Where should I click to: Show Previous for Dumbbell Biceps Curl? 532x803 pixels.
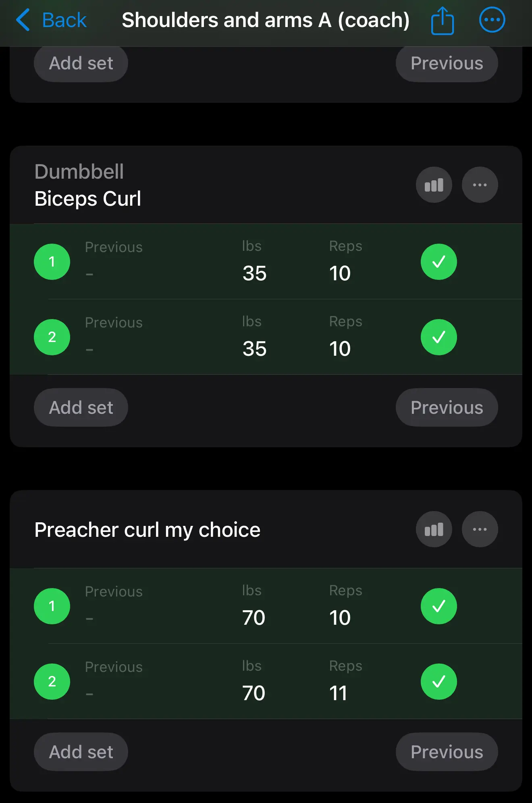coord(447,408)
